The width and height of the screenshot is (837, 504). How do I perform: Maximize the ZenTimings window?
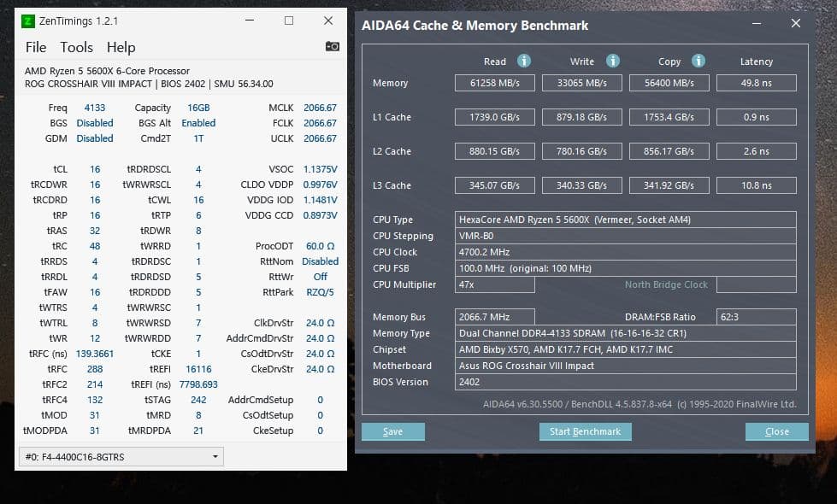tap(289, 21)
